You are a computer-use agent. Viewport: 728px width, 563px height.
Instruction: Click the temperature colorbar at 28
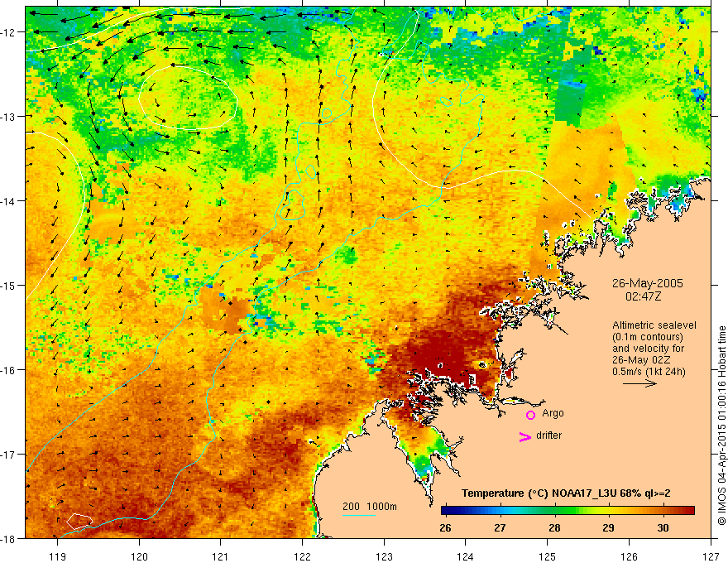coord(554,511)
